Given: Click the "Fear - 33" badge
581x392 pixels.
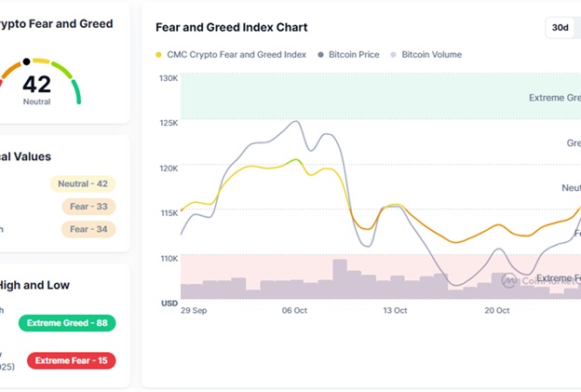Looking at the screenshot, I should point(88,207).
